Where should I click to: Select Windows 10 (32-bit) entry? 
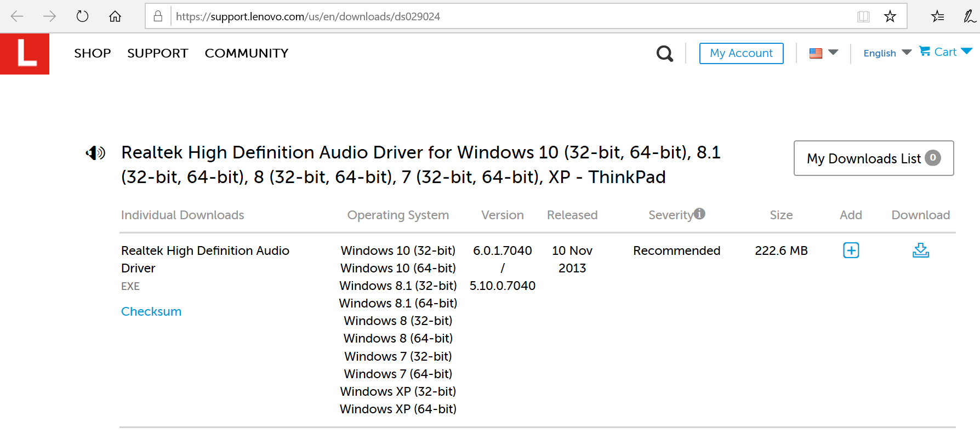click(x=398, y=250)
